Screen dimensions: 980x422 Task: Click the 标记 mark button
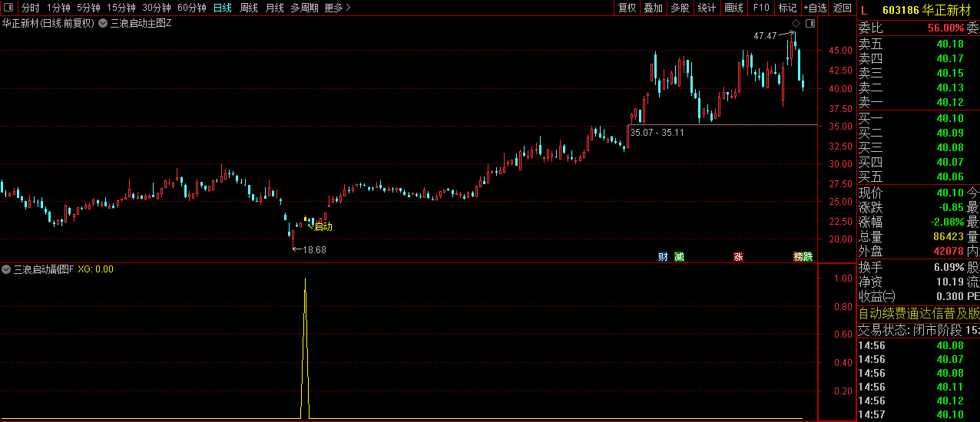pos(787,8)
